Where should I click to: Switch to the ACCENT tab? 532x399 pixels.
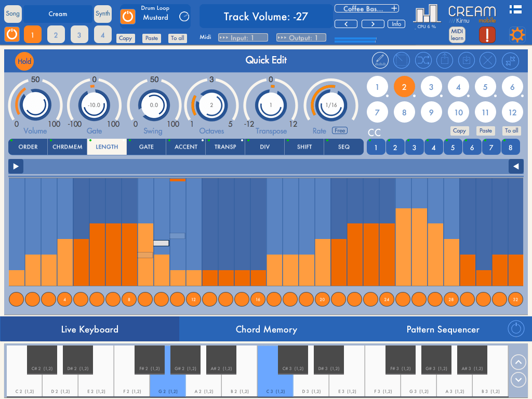186,147
